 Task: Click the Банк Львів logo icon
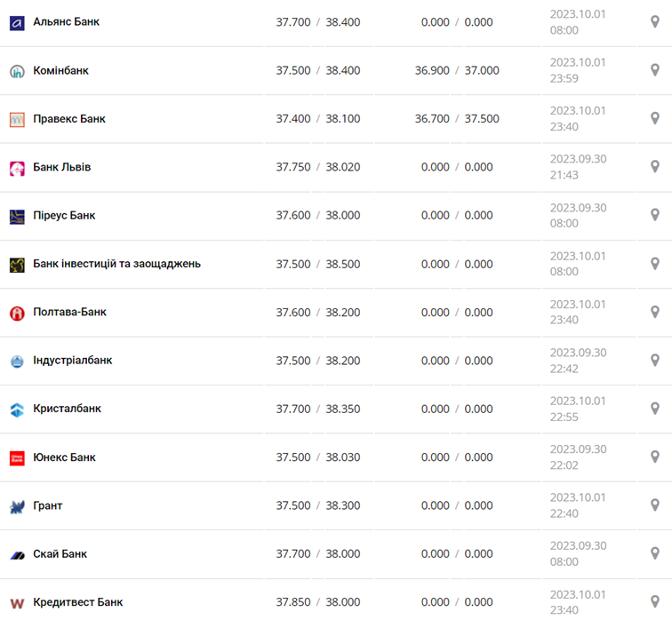coord(17,168)
